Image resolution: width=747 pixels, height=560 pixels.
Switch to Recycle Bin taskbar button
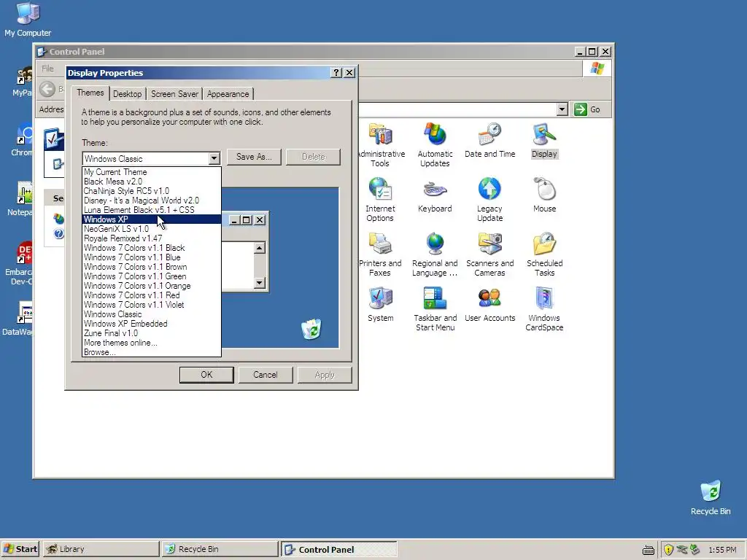220,549
